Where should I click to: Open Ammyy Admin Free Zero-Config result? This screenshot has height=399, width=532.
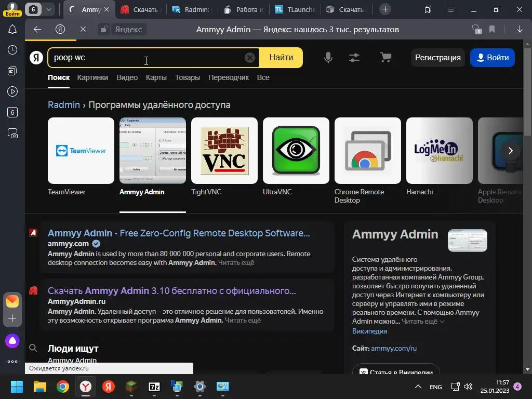(179, 233)
